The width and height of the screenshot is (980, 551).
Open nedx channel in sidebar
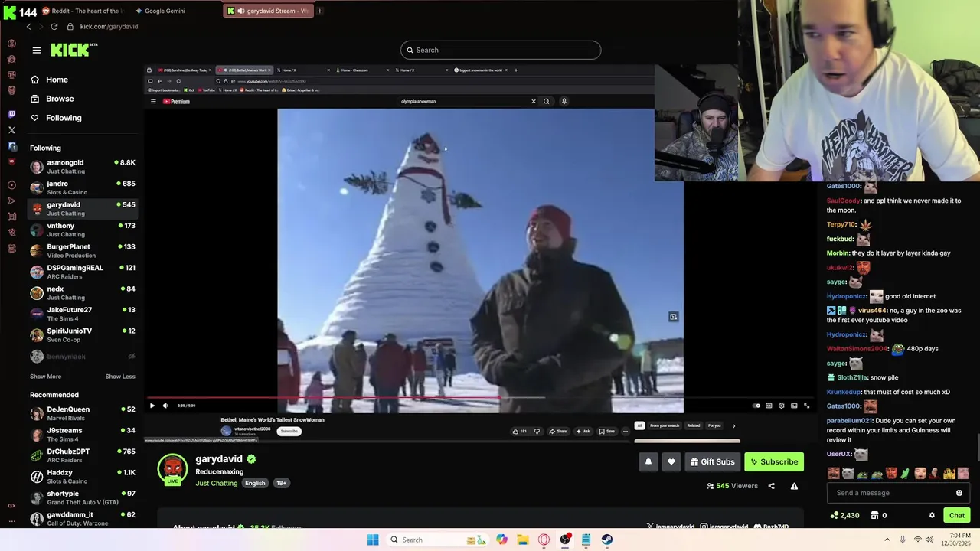83,292
